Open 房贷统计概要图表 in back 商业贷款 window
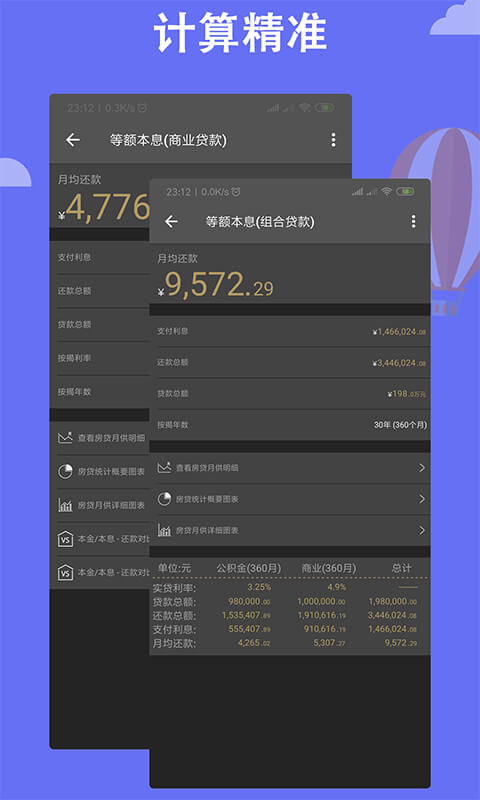The width and height of the screenshot is (480, 800). click(x=100, y=471)
